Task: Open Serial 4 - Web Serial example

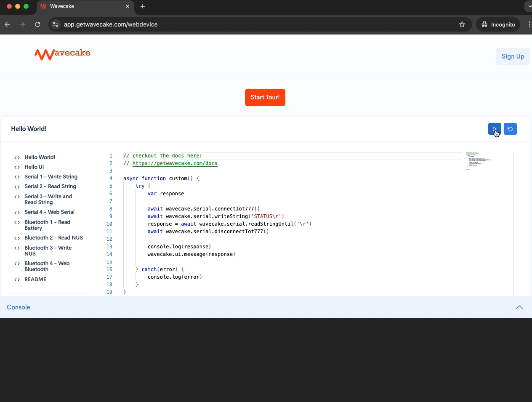Action: [49, 212]
